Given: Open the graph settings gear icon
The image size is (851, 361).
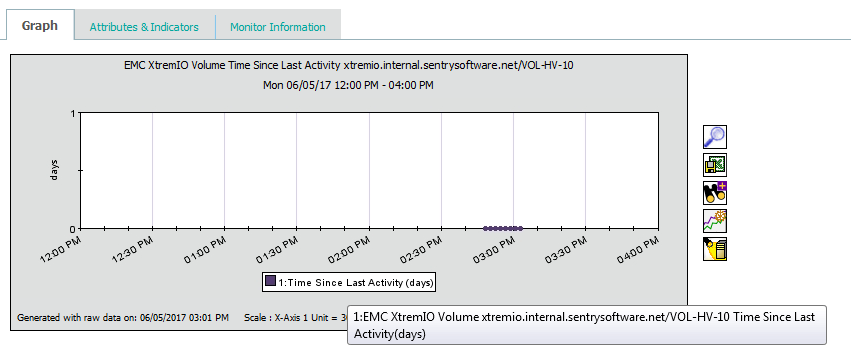Looking at the screenshot, I should click(x=715, y=221).
